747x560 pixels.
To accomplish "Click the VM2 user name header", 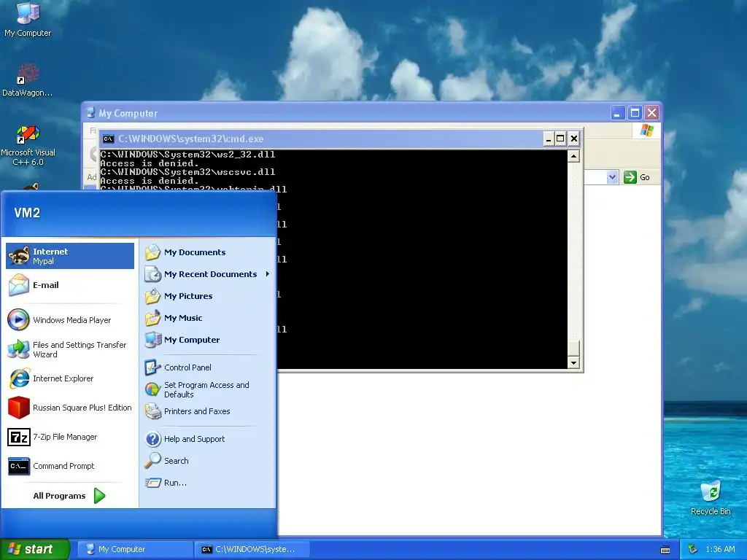I will click(27, 213).
